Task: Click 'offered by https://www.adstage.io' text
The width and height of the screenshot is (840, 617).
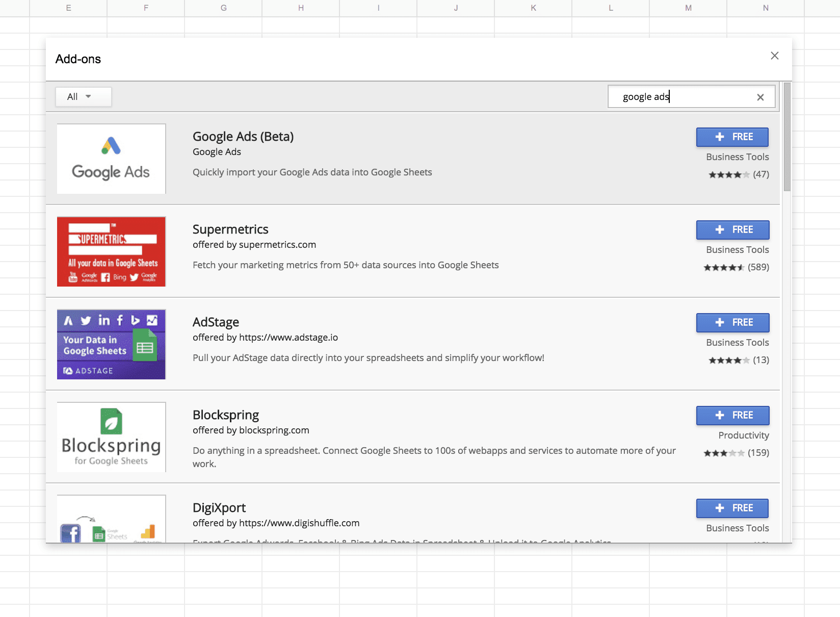Action: pyautogui.click(x=265, y=337)
